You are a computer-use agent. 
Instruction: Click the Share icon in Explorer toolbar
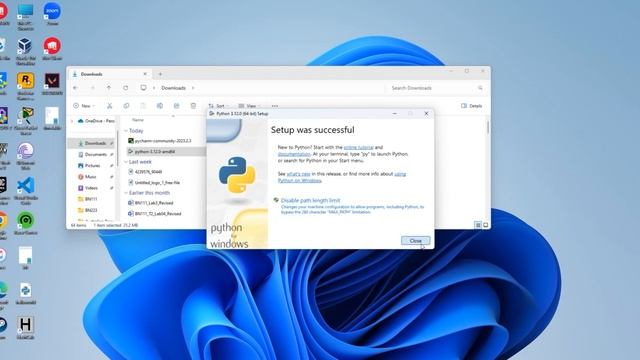pyautogui.click(x=176, y=106)
